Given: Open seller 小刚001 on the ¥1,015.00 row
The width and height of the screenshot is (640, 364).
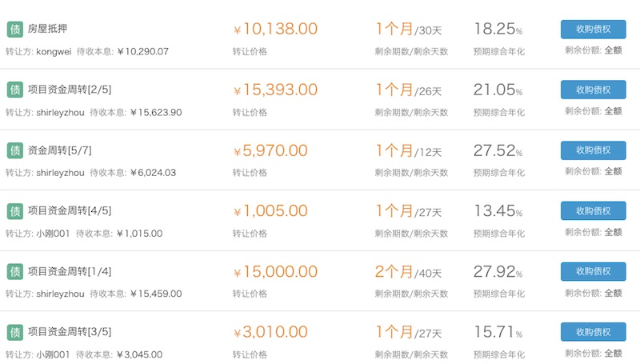Looking at the screenshot, I should click(x=53, y=234).
